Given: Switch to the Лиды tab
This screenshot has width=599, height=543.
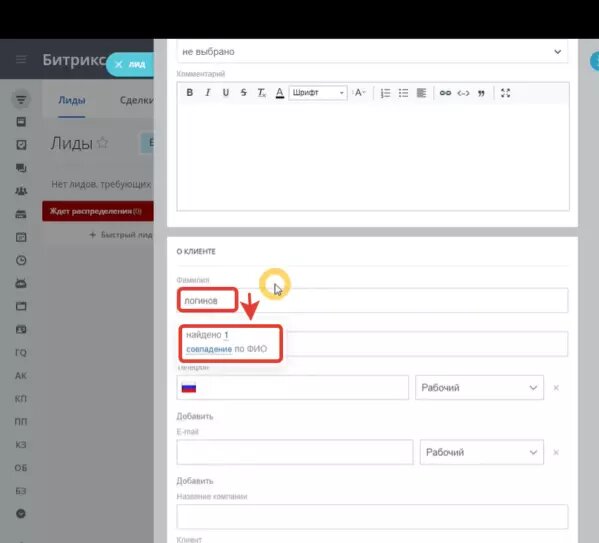Looking at the screenshot, I should (x=71, y=100).
